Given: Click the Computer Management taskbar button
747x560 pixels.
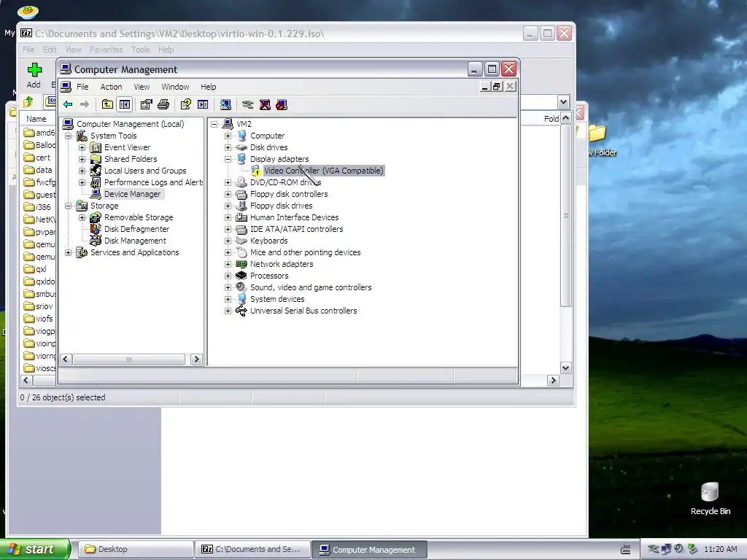Looking at the screenshot, I should [x=369, y=550].
